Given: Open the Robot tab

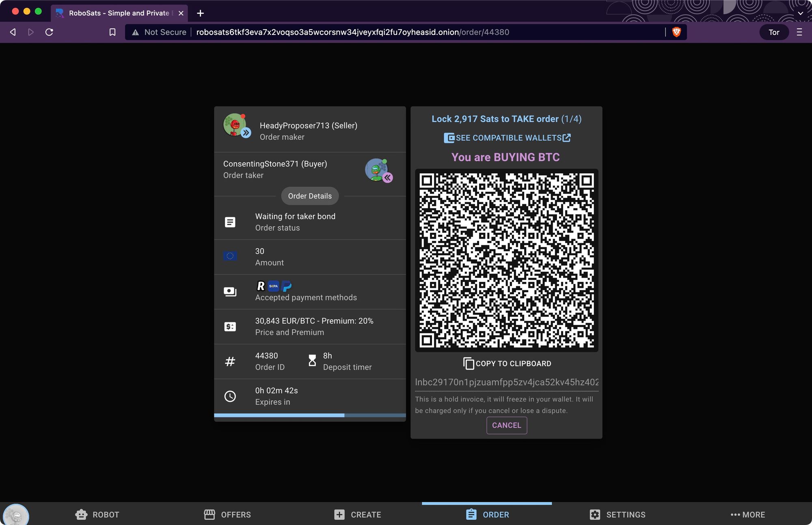Looking at the screenshot, I should [x=97, y=514].
